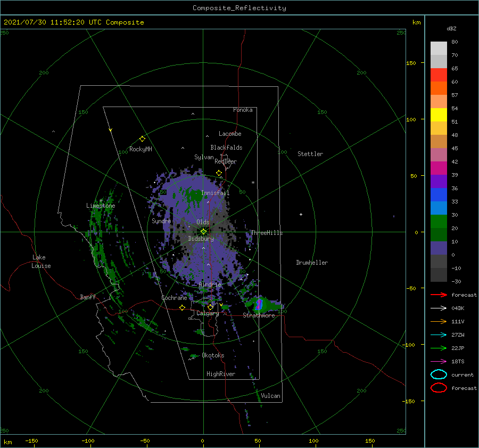
Task: Click the Blackfalds label
Action: (226, 148)
